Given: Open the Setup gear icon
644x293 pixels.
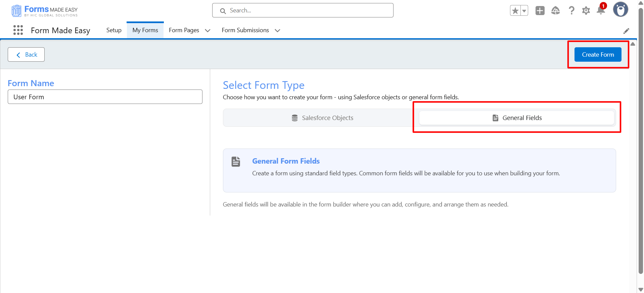Looking at the screenshot, I should (x=586, y=11).
